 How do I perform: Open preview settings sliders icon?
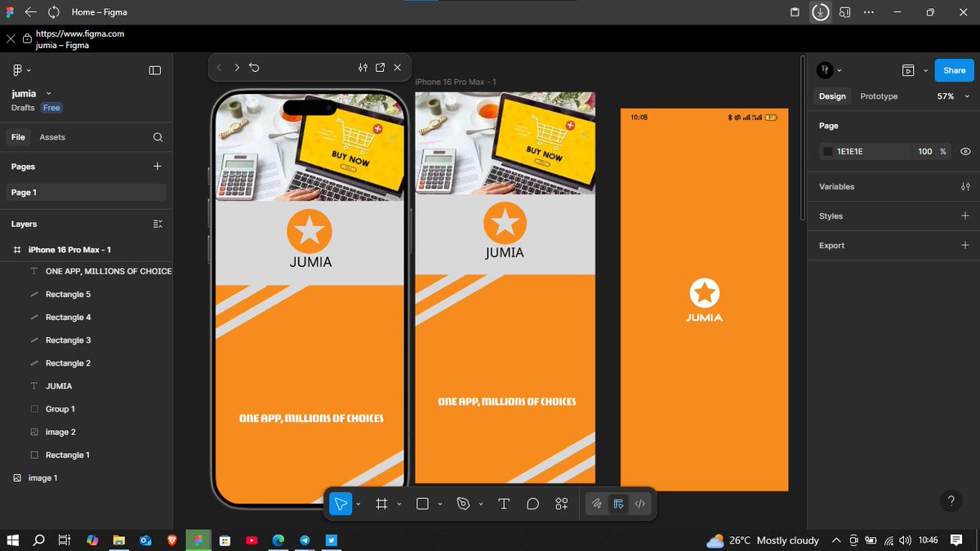(363, 68)
